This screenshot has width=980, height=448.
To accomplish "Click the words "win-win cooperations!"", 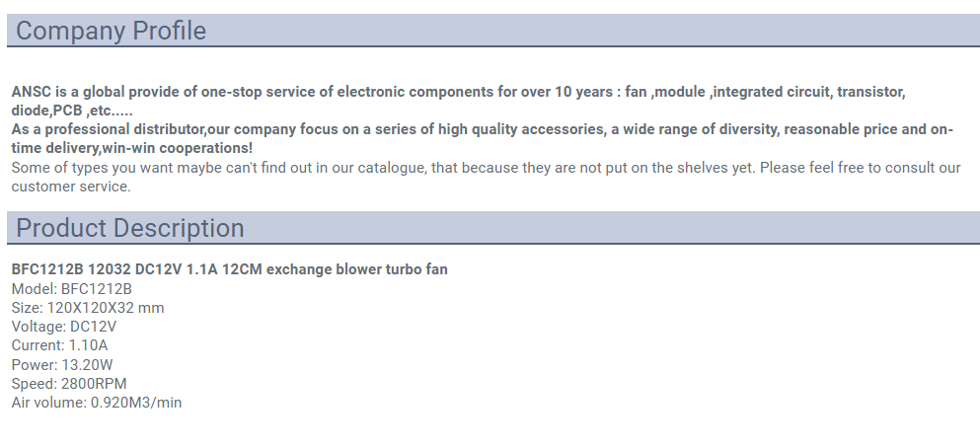I will point(178,148).
